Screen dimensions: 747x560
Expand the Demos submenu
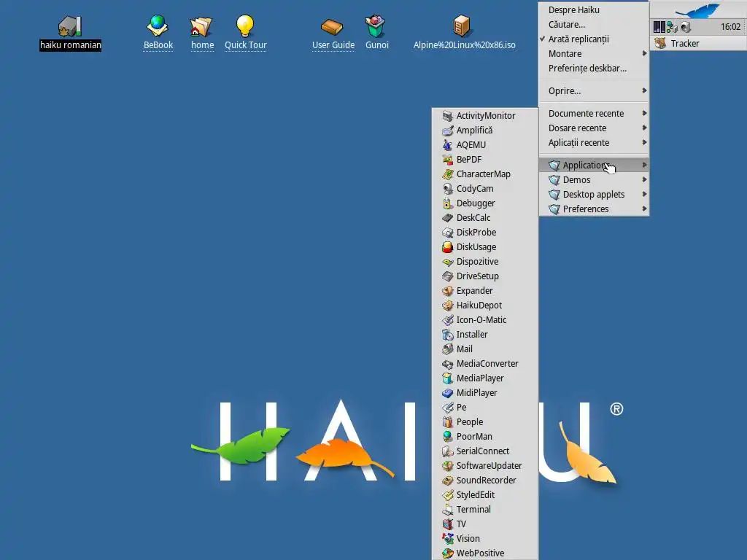click(x=594, y=180)
